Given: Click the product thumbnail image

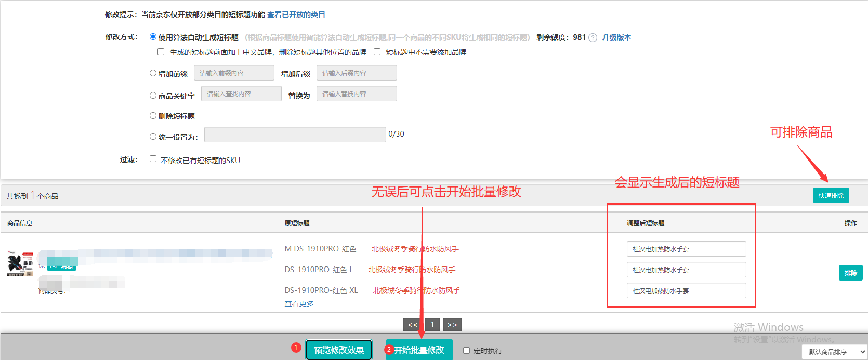Looking at the screenshot, I should point(20,263).
